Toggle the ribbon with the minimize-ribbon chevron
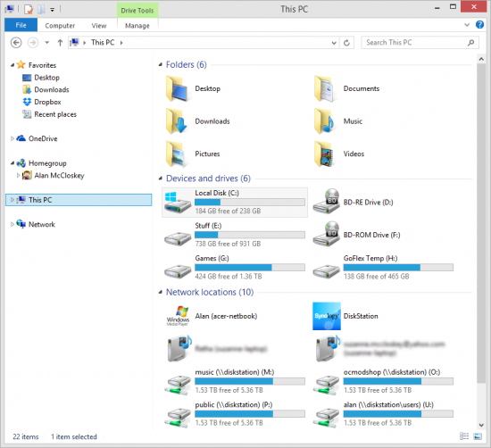491x448 pixels. [467, 25]
